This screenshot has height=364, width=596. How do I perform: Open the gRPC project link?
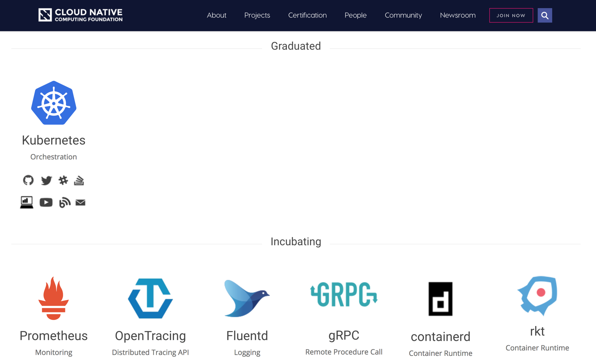(x=344, y=335)
